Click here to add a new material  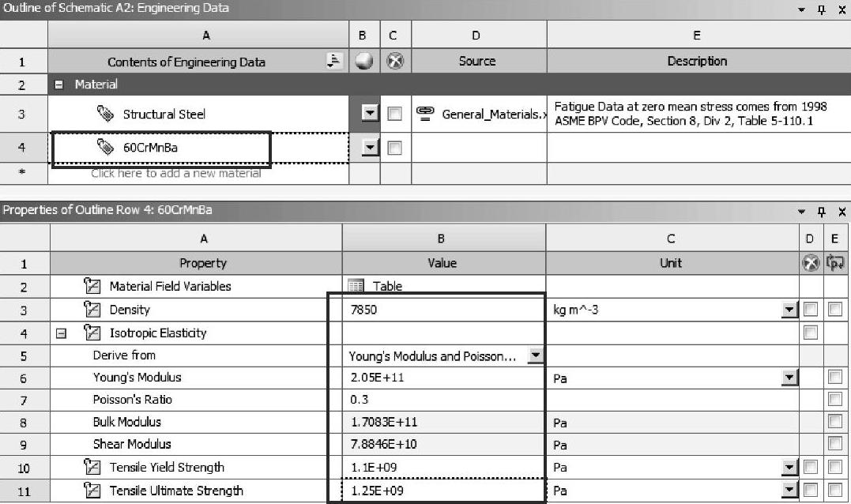pos(176,174)
